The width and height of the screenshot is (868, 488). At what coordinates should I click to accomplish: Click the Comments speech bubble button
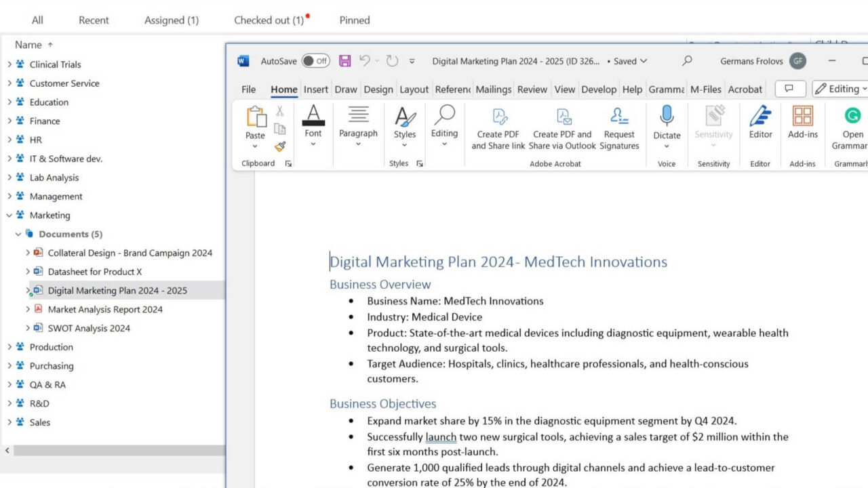click(x=790, y=89)
